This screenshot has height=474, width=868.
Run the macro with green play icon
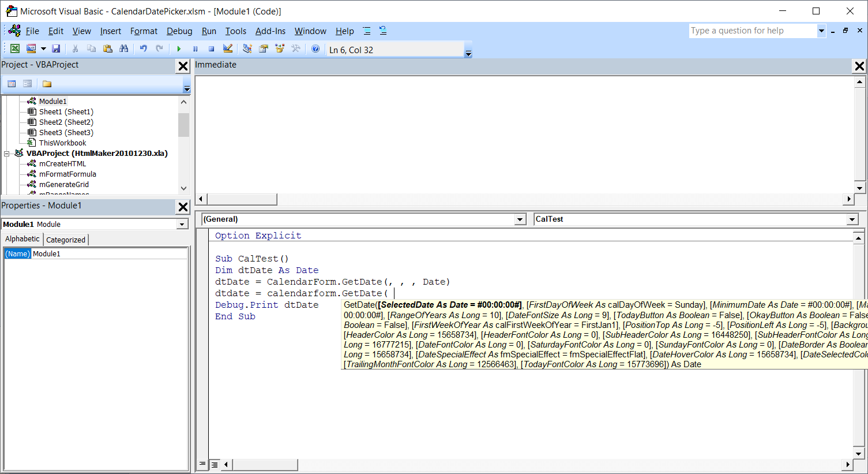coord(179,49)
